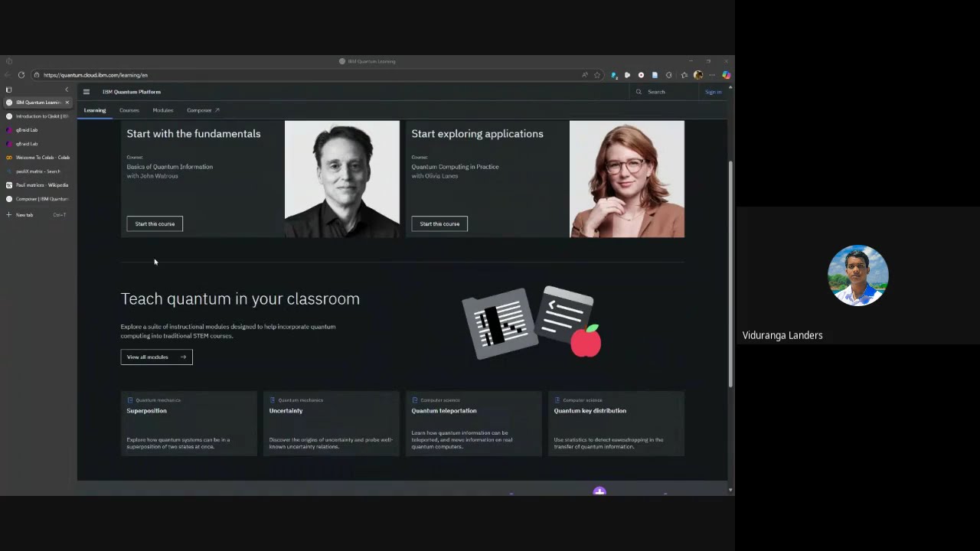Click the browser address bar URL
The image size is (980, 551).
point(96,75)
